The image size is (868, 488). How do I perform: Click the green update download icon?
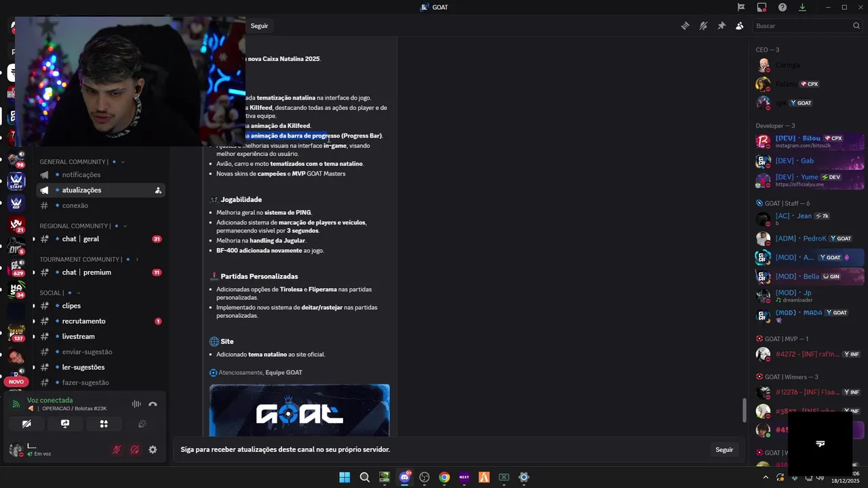[802, 7]
